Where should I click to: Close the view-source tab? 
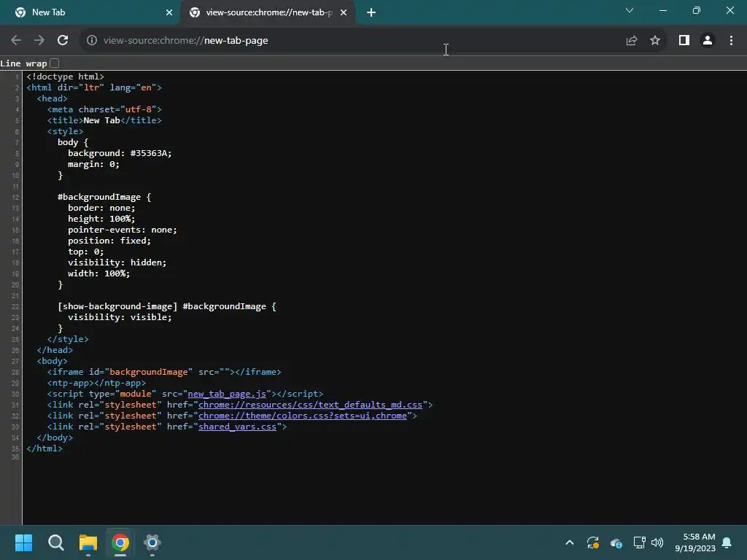pos(344,13)
